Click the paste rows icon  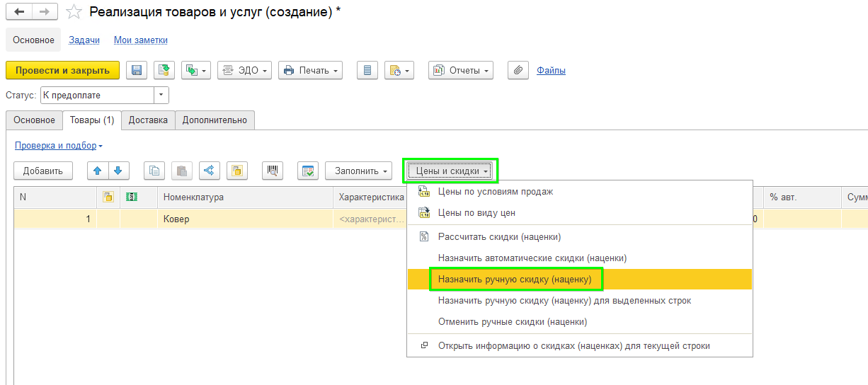coord(182,170)
